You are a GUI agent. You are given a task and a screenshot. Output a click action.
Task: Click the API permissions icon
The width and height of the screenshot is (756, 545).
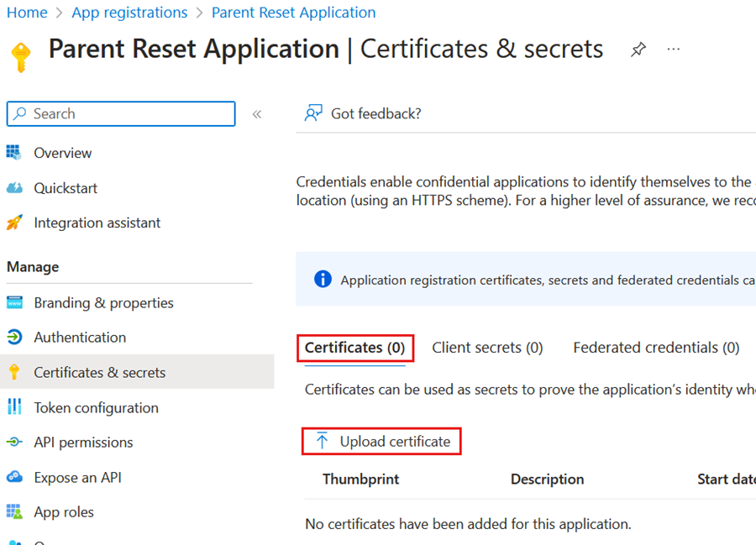click(x=14, y=443)
